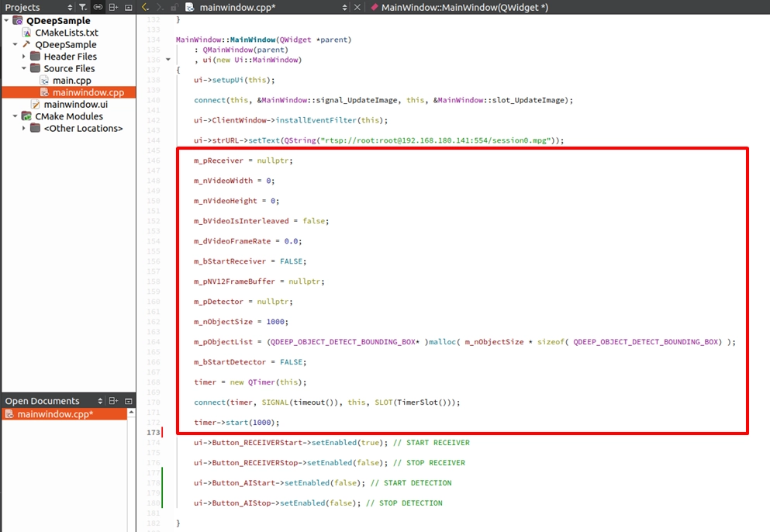Image resolution: width=770 pixels, height=532 pixels.
Task: Click the m_nObjectSize = 1000; line
Action: click(240, 321)
